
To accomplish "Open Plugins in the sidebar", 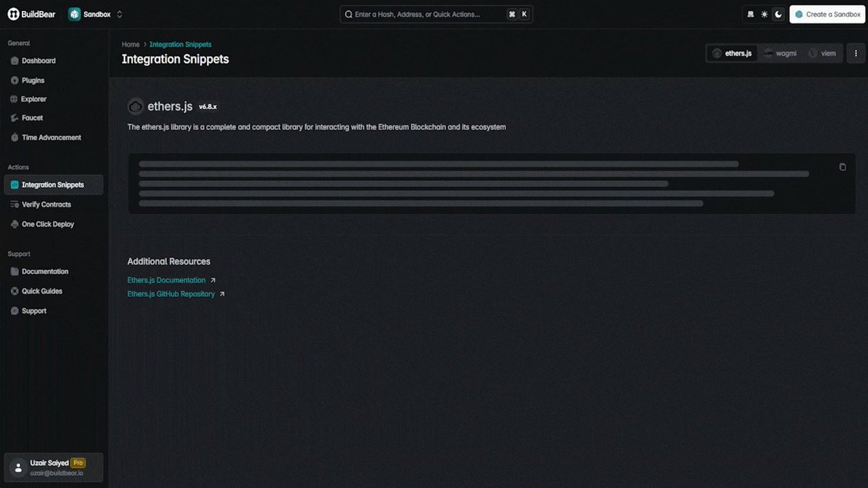I will (x=54, y=80).
